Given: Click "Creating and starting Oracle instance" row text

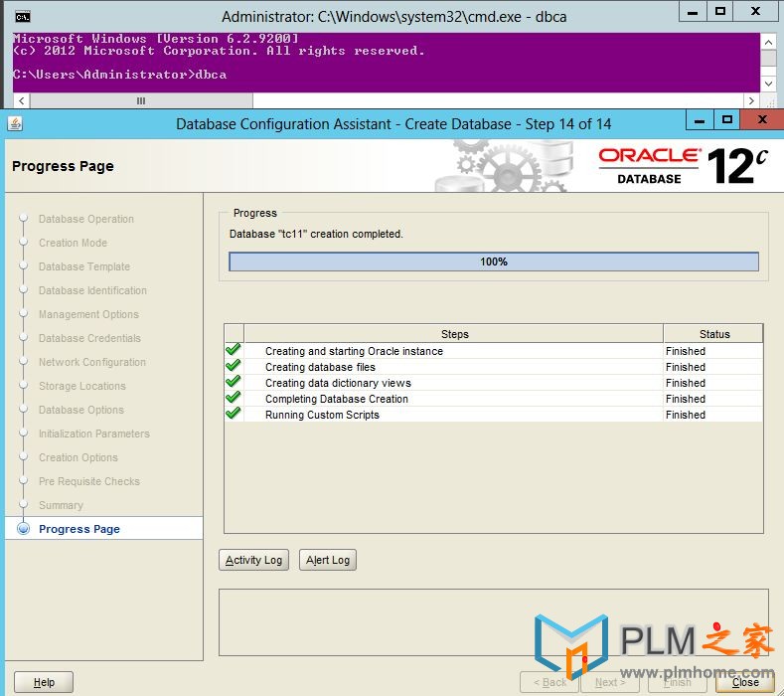Looking at the screenshot, I should (x=354, y=351).
